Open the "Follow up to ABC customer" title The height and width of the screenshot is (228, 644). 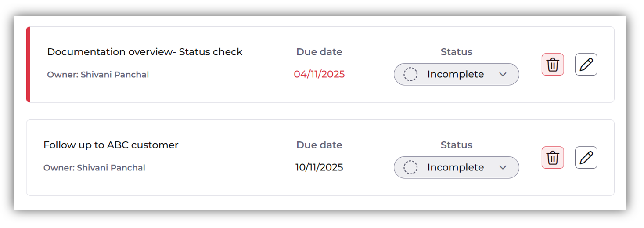111,145
